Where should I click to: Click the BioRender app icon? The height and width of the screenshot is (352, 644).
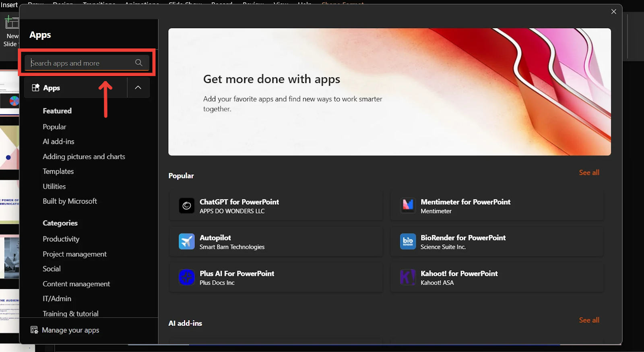click(x=408, y=242)
